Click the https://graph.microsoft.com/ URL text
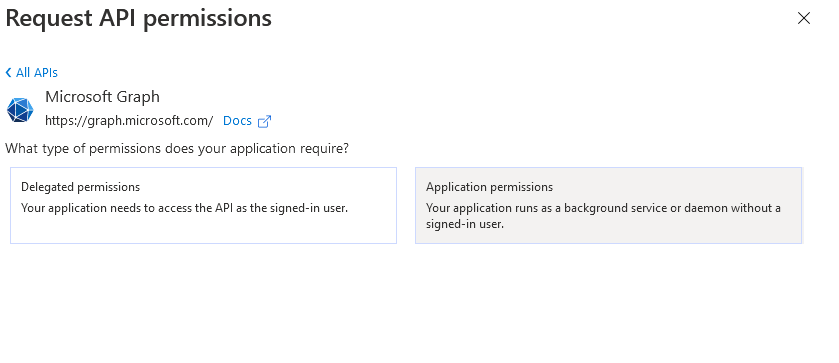 129,120
